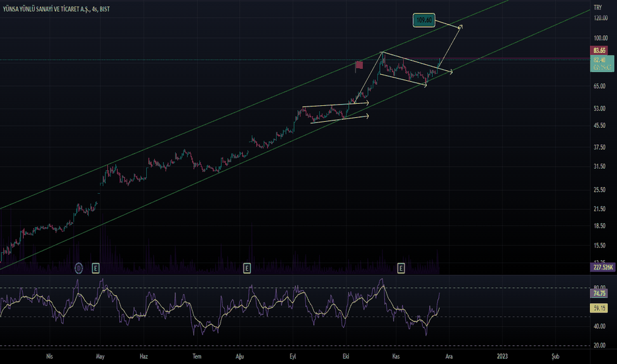Open the TRY currency selector
Screen dimensions: 617x364
click(597, 7)
